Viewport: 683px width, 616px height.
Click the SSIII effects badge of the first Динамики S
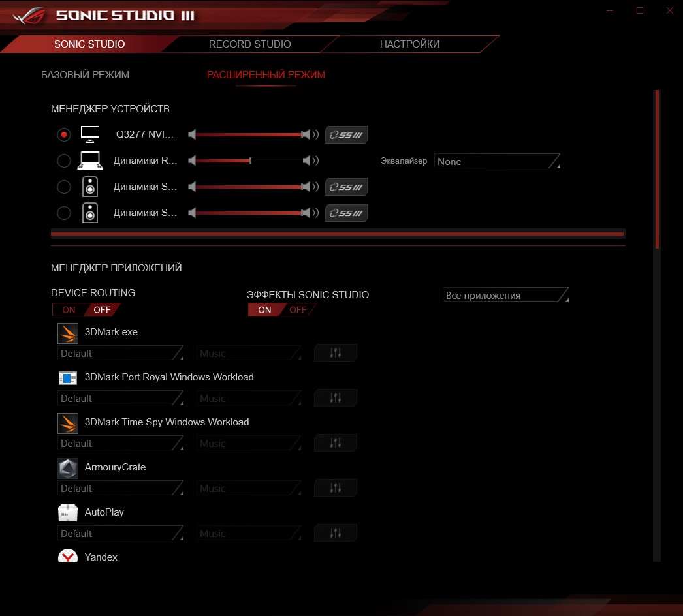tap(346, 187)
